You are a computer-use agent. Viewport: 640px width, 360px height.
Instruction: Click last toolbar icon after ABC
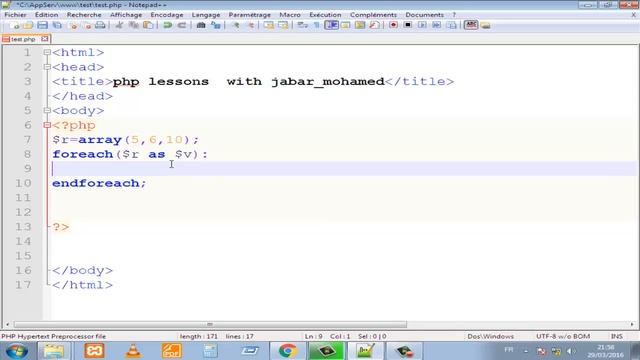pos(485,25)
